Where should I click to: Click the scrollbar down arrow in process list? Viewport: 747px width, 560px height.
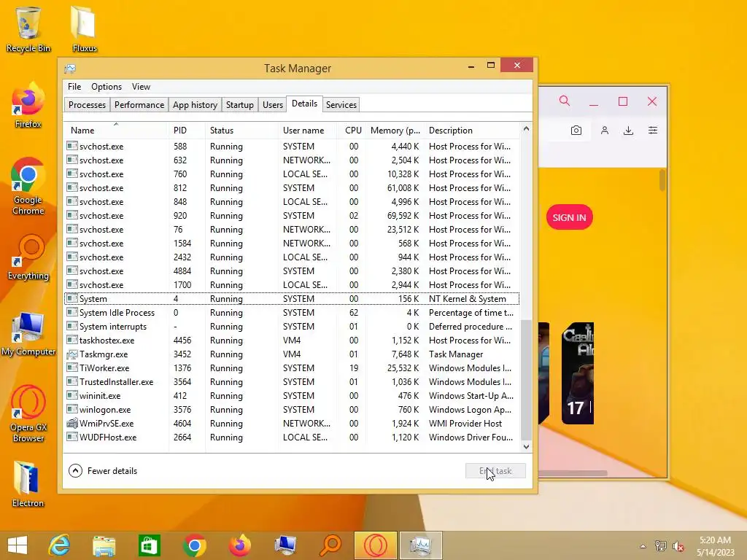coord(526,447)
